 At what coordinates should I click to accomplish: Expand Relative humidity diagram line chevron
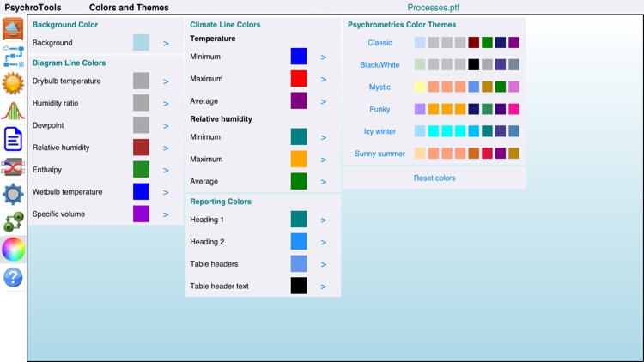(x=166, y=148)
